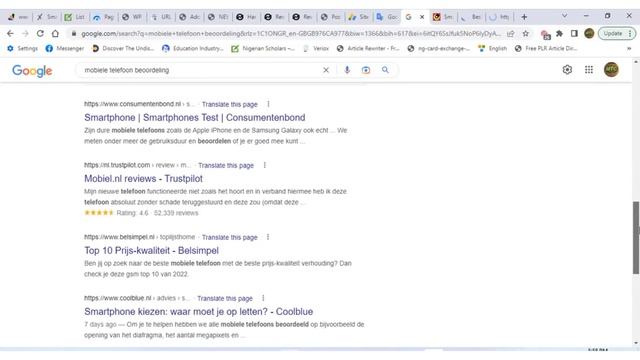
Task: Switch to the Sm tab with X favicon
Action: click(x=46, y=17)
